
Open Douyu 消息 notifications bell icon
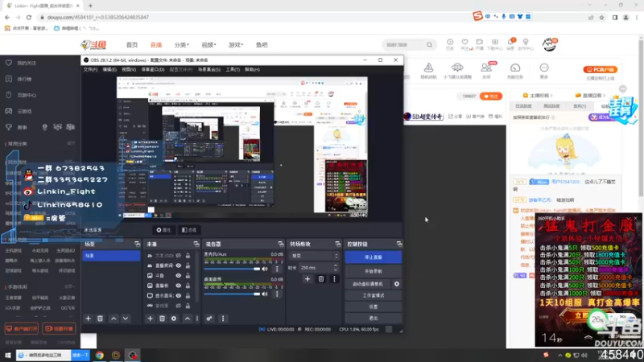point(510,44)
